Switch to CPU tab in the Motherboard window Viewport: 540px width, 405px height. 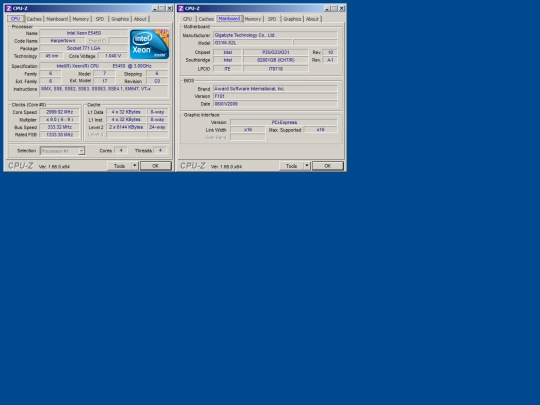pos(187,19)
